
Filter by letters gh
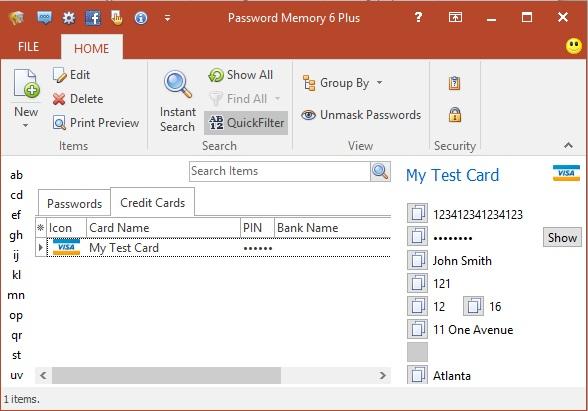tap(16, 235)
